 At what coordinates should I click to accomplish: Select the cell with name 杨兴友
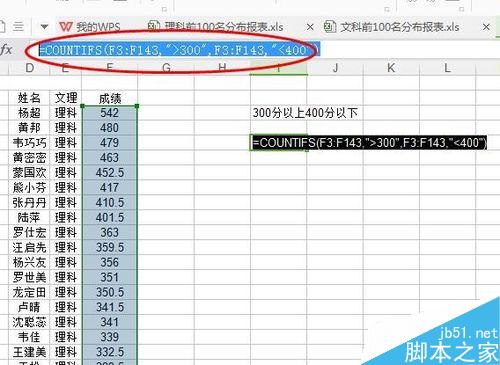click(x=29, y=262)
